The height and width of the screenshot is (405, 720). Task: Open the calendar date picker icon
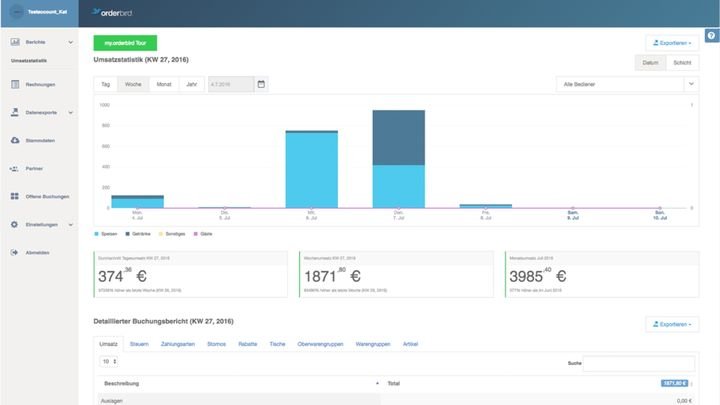click(261, 84)
